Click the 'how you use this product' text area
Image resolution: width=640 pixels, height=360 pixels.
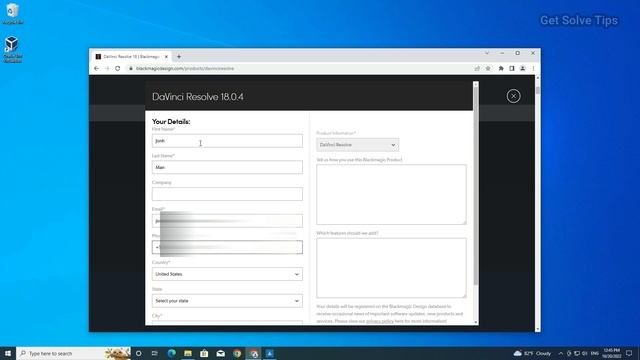point(391,194)
